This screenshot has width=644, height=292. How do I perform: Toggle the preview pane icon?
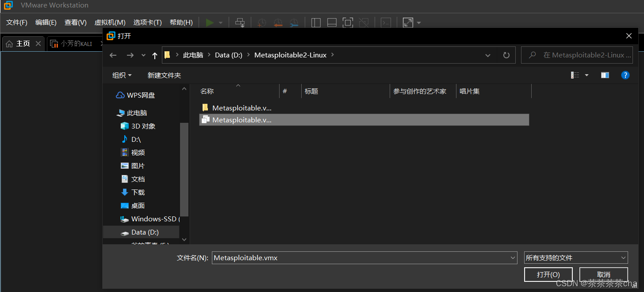[605, 75]
